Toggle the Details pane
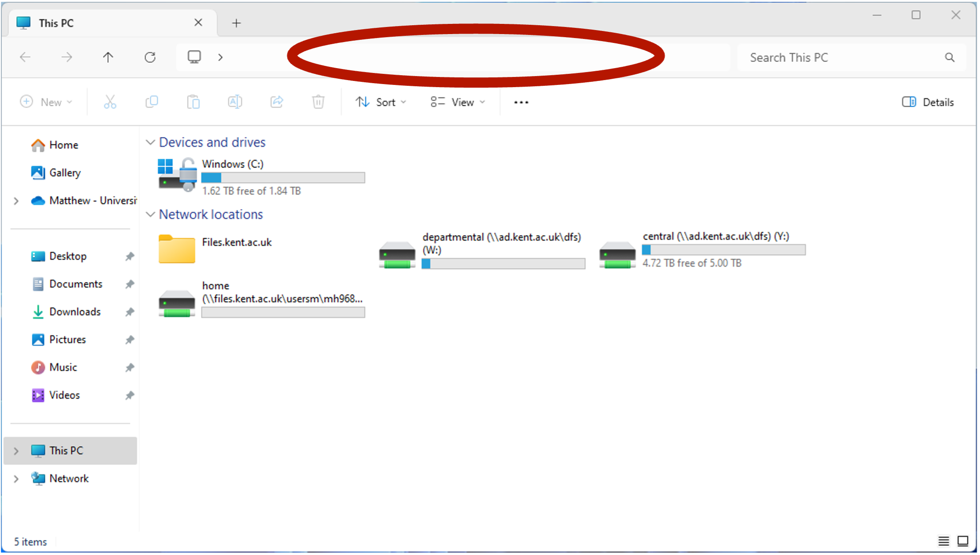Screen dimensions: 980x555 click(x=928, y=102)
